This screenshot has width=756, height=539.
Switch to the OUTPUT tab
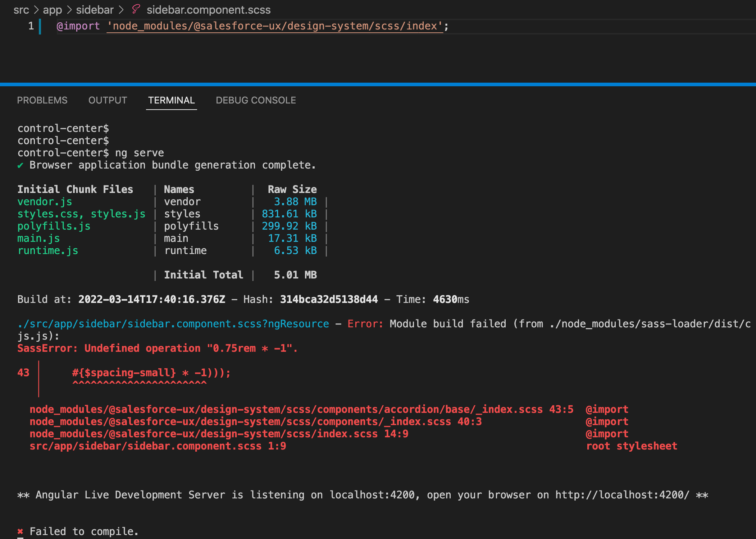coord(108,100)
